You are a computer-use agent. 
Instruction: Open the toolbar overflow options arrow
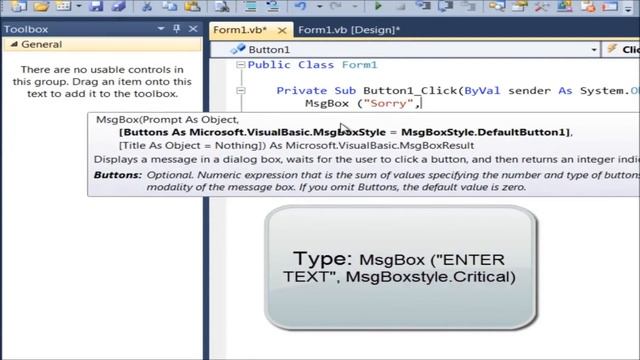pyautogui.click(x=628, y=8)
